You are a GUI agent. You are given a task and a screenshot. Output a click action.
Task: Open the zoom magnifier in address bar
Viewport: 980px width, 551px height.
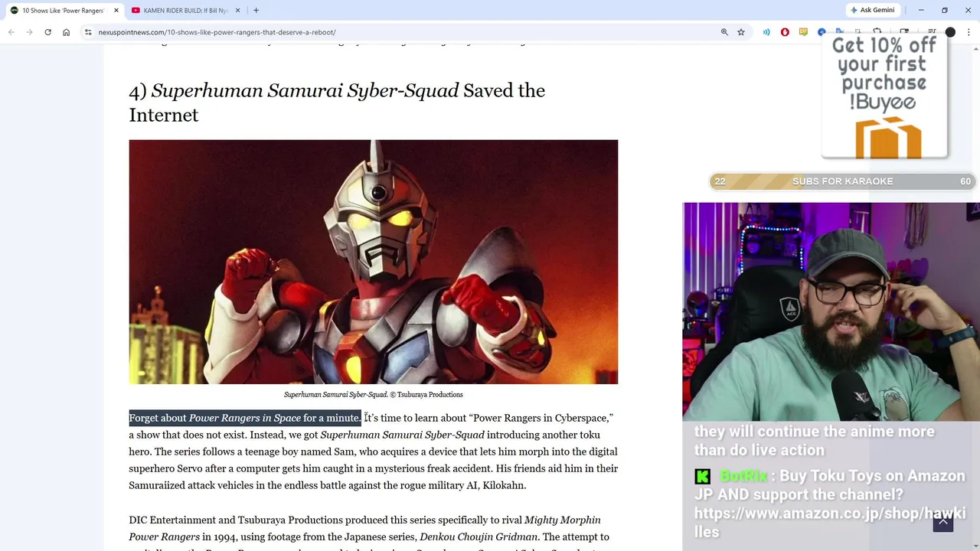(724, 32)
